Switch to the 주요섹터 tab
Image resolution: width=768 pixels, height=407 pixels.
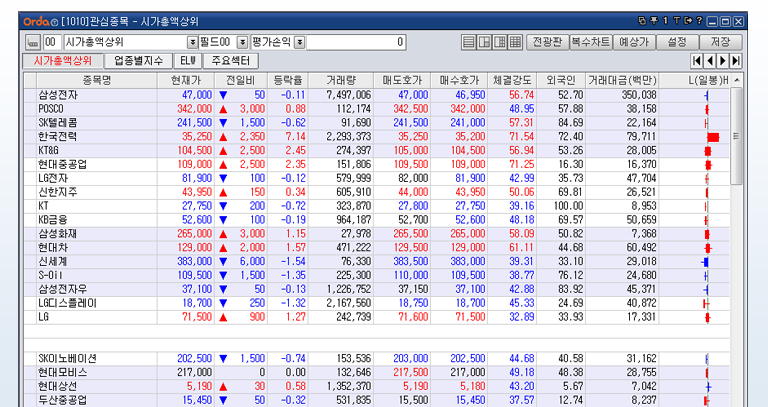click(231, 61)
